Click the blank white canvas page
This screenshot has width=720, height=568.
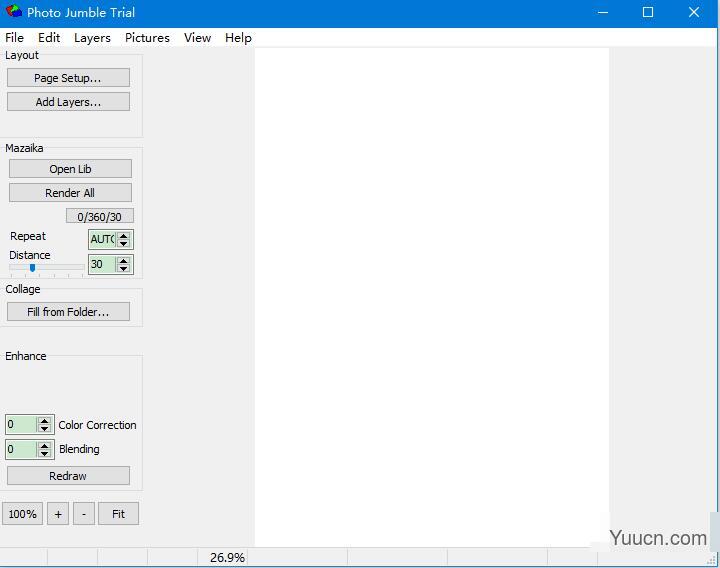tap(432, 297)
